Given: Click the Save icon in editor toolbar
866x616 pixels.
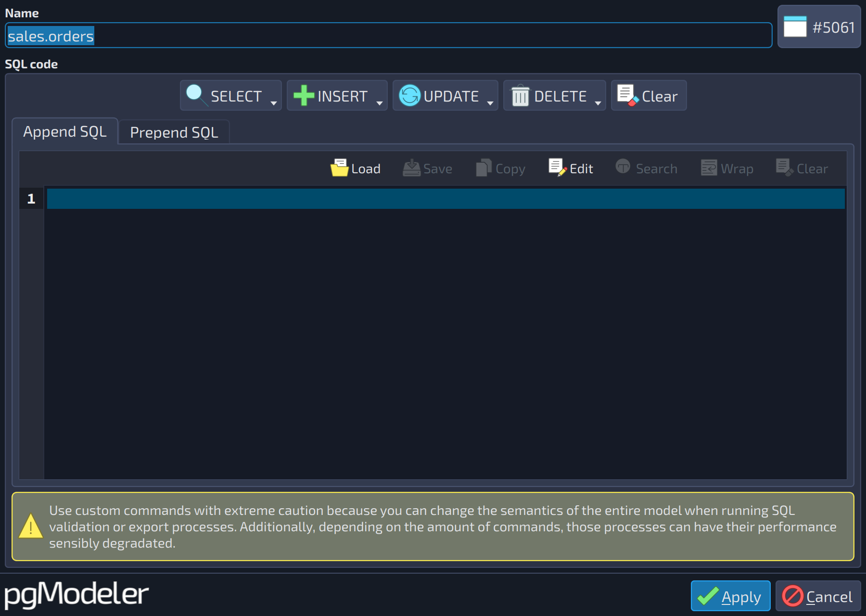Looking at the screenshot, I should click(x=412, y=168).
